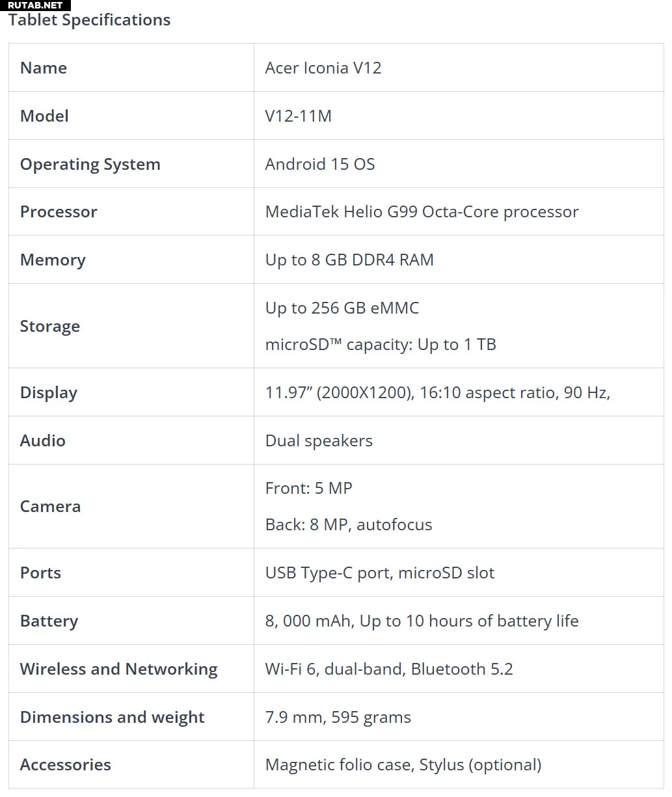Click the Up to 256 GB eMMC line

click(342, 308)
